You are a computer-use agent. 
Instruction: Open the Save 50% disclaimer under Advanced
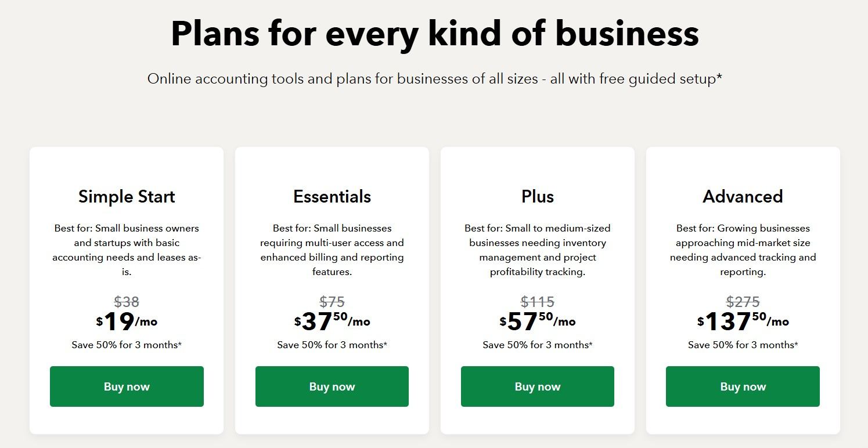[742, 344]
